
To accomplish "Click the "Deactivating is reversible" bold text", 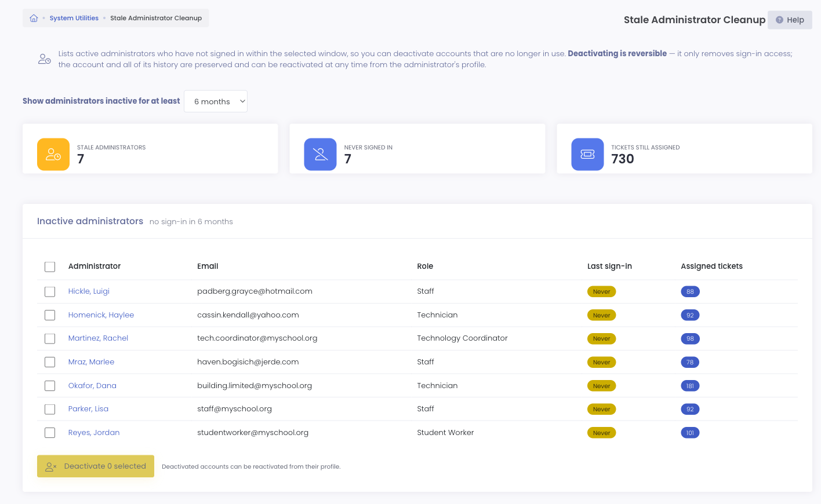I will click(617, 53).
